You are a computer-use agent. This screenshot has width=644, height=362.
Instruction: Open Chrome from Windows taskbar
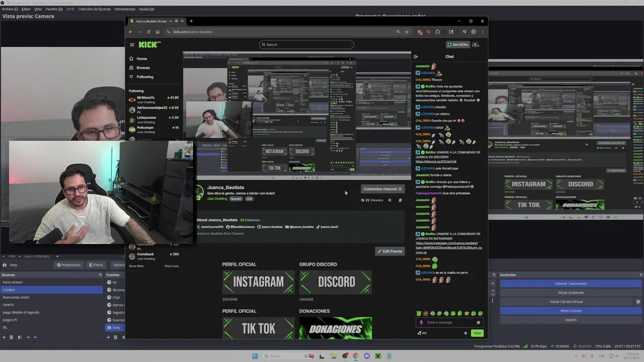[355, 356]
